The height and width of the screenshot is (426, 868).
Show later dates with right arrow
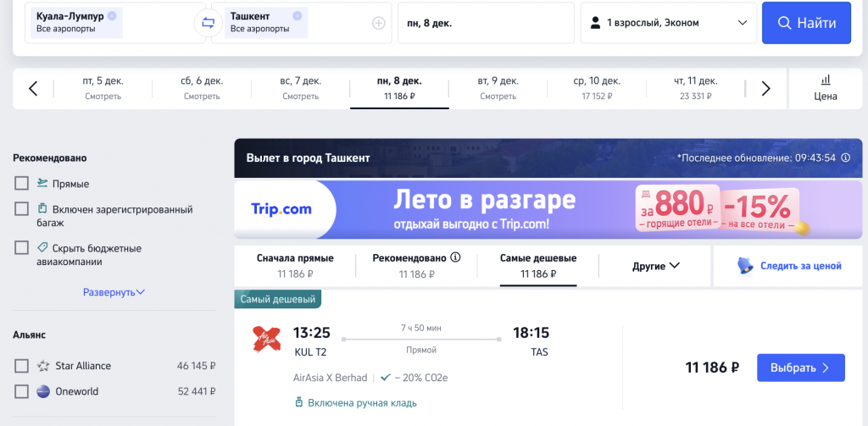[765, 89]
